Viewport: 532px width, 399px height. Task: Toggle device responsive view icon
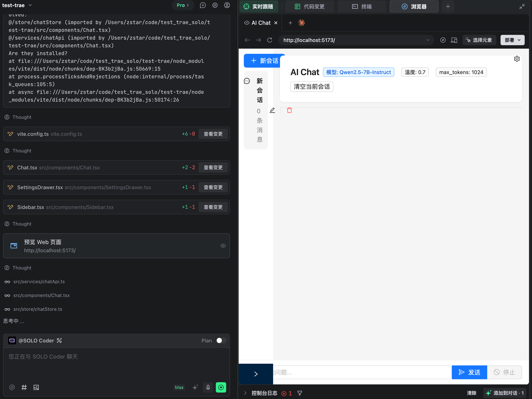click(454, 40)
